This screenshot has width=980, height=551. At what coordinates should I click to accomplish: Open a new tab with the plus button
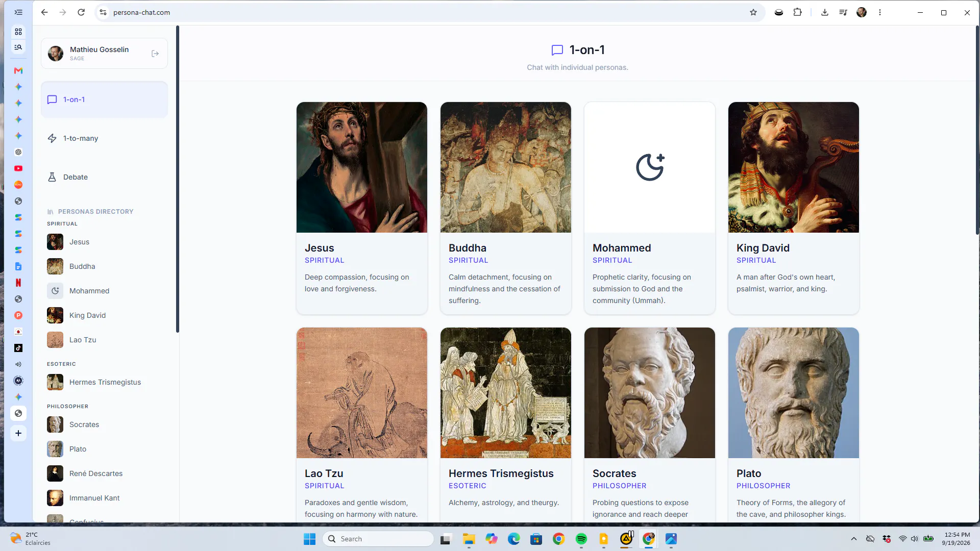click(x=18, y=433)
